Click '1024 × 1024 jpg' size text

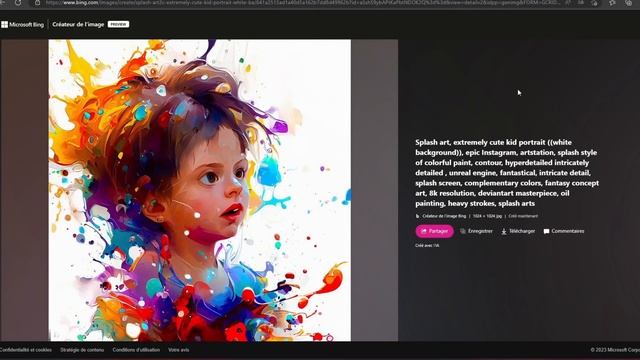487,216
